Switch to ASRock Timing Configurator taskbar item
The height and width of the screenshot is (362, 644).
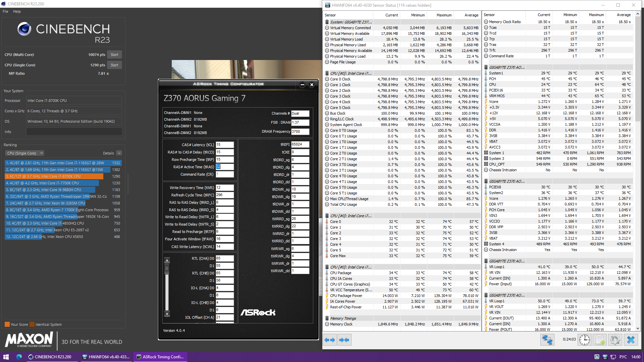coord(160,357)
